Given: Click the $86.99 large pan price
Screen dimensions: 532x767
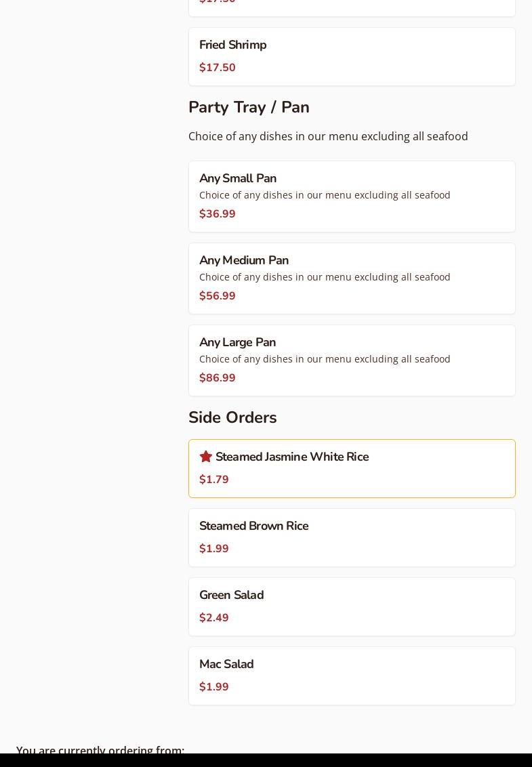Looking at the screenshot, I should tap(218, 378).
